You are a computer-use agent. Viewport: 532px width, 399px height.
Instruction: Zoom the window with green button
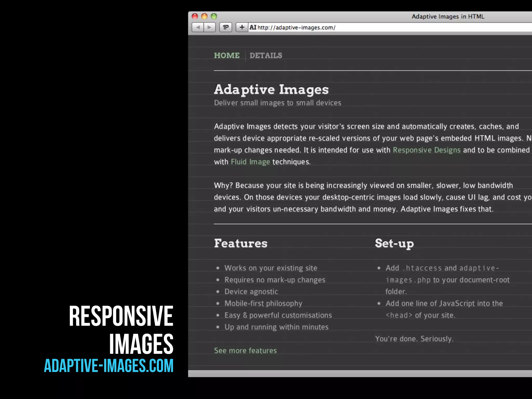(214, 16)
